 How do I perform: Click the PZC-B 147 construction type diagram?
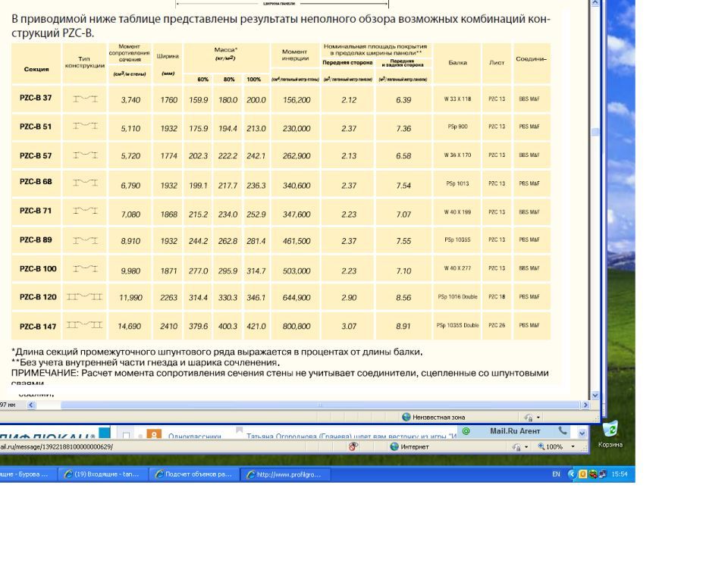tap(84, 325)
